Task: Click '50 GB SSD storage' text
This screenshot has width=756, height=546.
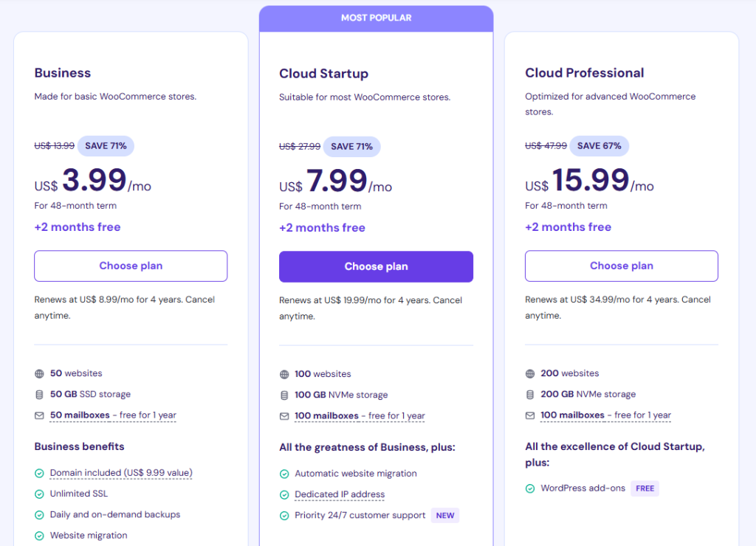Action: coord(90,394)
